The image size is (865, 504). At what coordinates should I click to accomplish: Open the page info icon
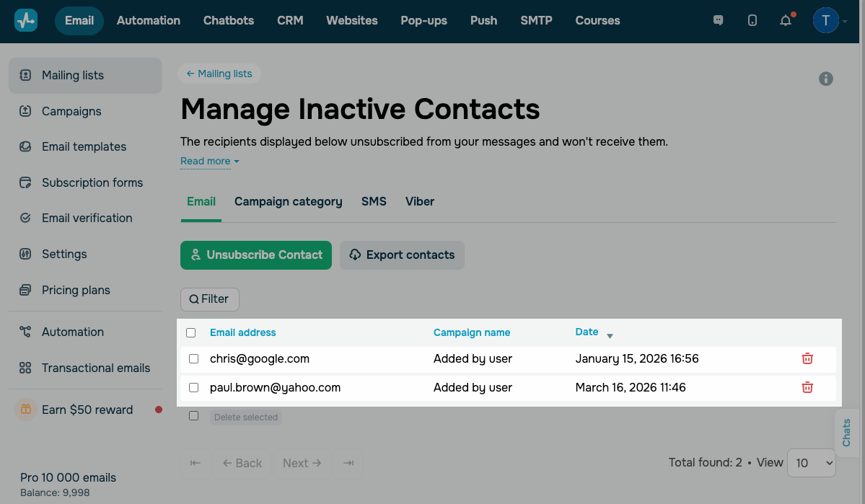click(826, 79)
